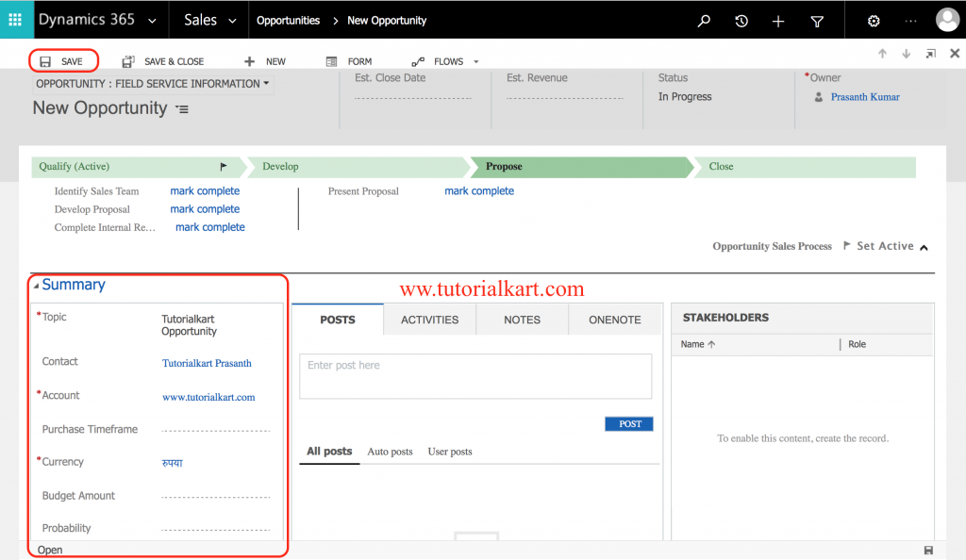966x560 pixels.
Task: Open recent items history icon
Action: point(741,21)
